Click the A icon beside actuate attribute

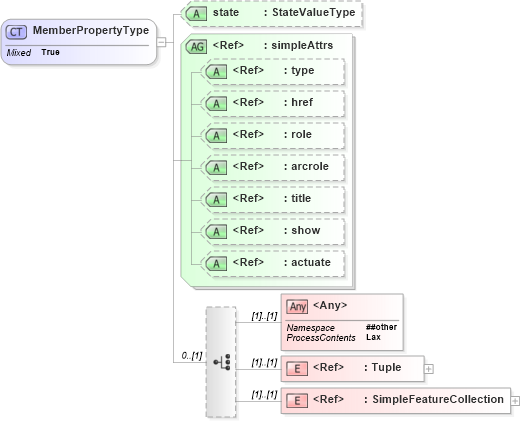(x=216, y=264)
